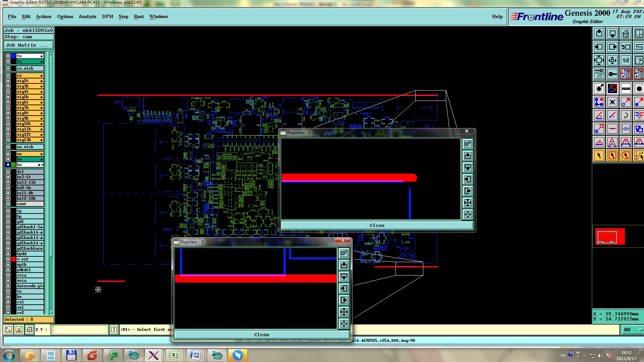
Task: Click the Home view icon
Action: pos(626,34)
